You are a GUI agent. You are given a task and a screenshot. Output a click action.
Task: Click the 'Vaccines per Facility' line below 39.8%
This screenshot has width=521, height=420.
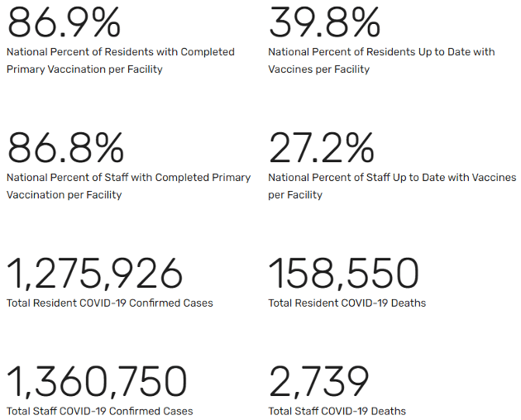coord(319,69)
